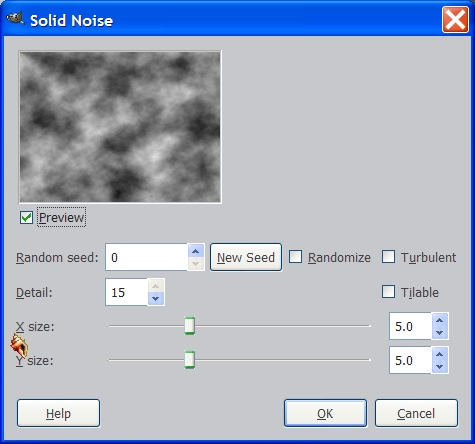Viewport: 475px width, 444px height.
Task: Increase X size with up arrow
Action: click(x=440, y=320)
